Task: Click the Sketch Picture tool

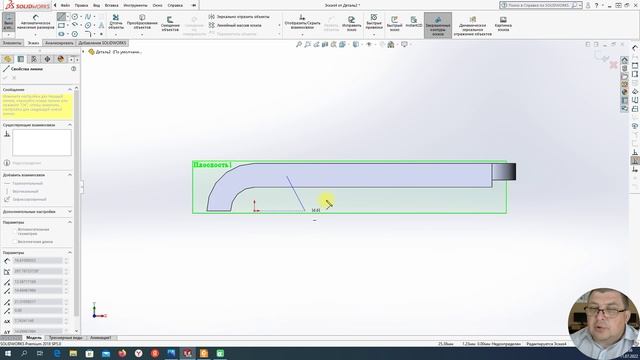Action: coord(503,24)
